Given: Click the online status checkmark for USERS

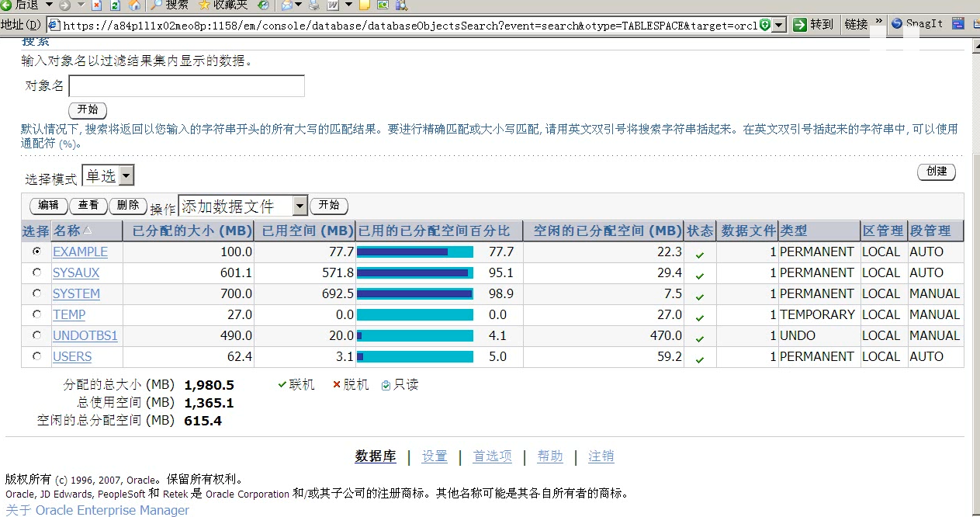Looking at the screenshot, I should tap(700, 359).
